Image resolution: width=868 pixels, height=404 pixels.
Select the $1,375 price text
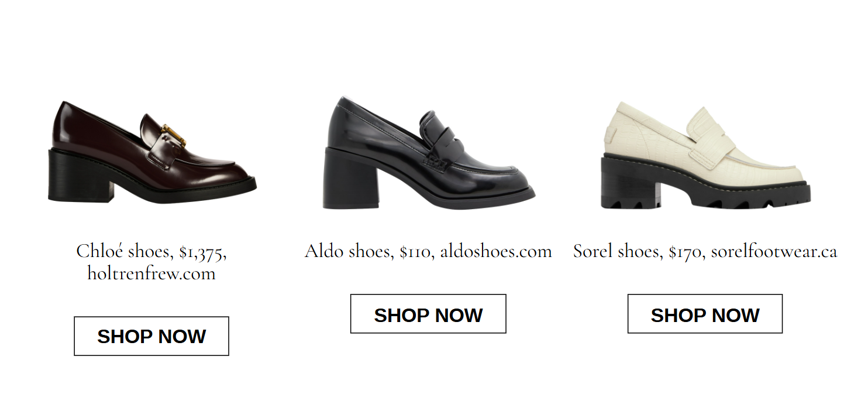(202, 252)
